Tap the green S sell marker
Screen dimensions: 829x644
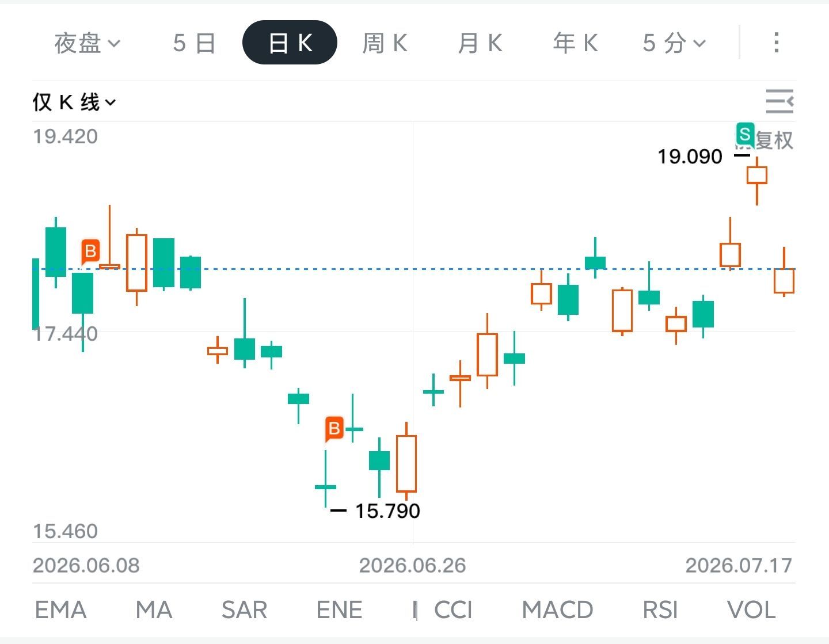click(745, 135)
